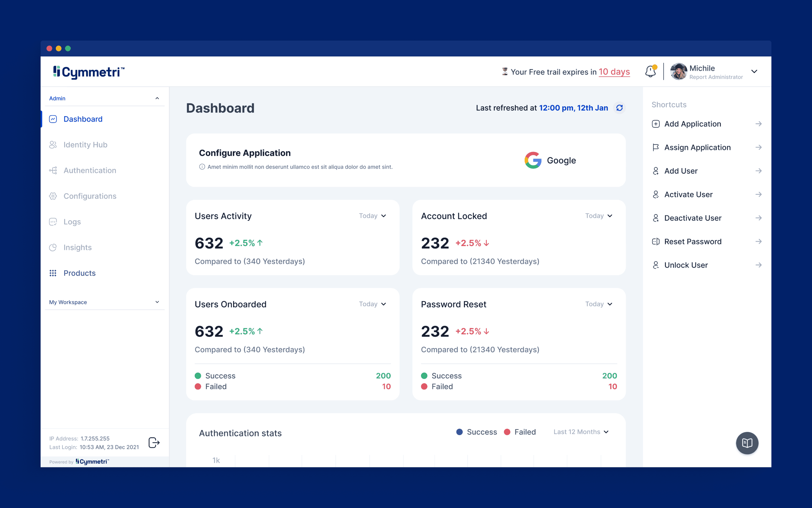The height and width of the screenshot is (508, 812).
Task: Click the Reset Password shortcut icon
Action: pos(655,242)
